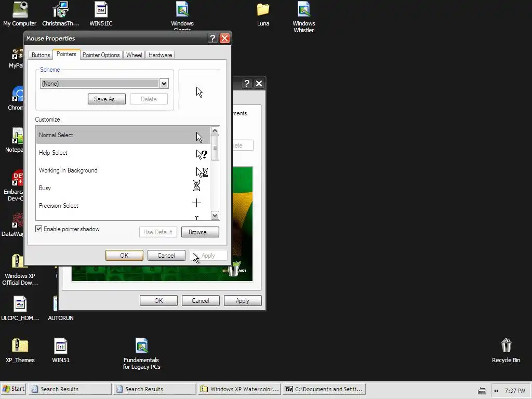
Task: Select the DataWarrior shortcut icon
Action: (13, 224)
